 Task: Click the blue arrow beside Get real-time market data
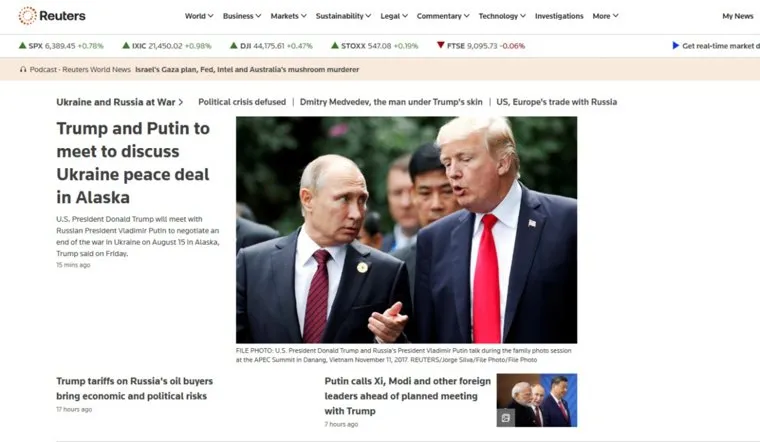click(676, 46)
